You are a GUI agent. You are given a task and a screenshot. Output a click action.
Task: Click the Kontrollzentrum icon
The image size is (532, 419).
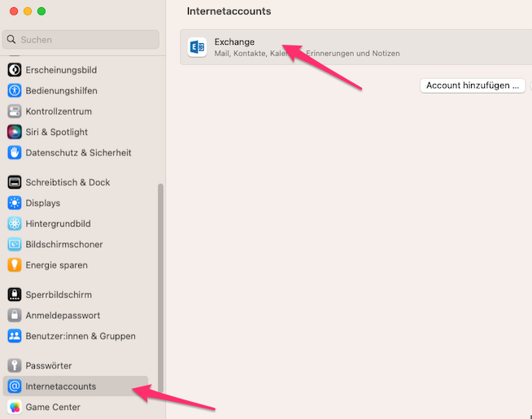pyautogui.click(x=14, y=111)
